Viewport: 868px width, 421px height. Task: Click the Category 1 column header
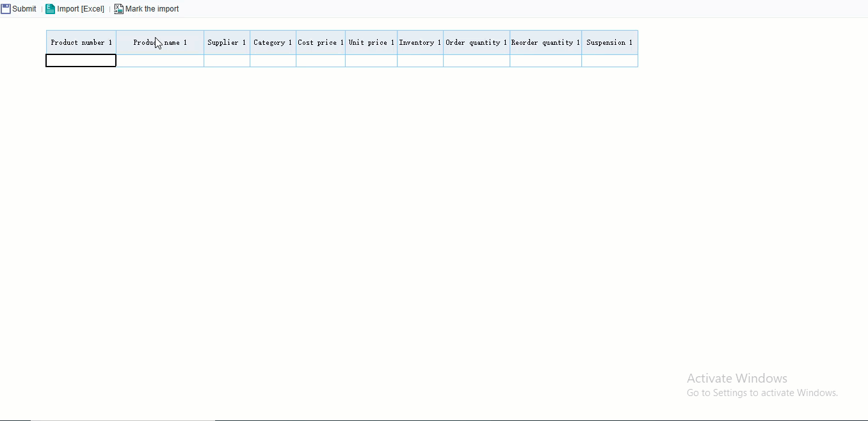pos(273,42)
